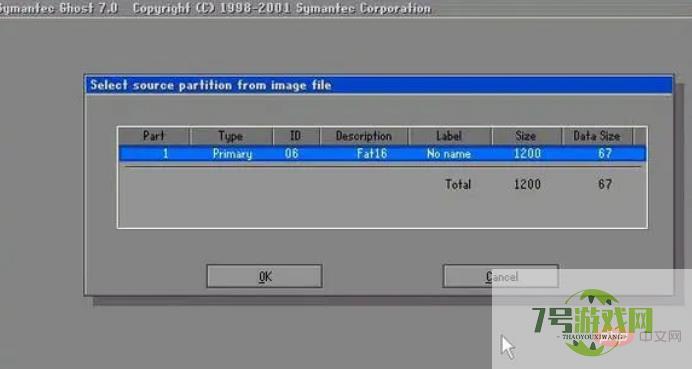Click the Size column header
This screenshot has width=692, height=369.
coord(526,136)
